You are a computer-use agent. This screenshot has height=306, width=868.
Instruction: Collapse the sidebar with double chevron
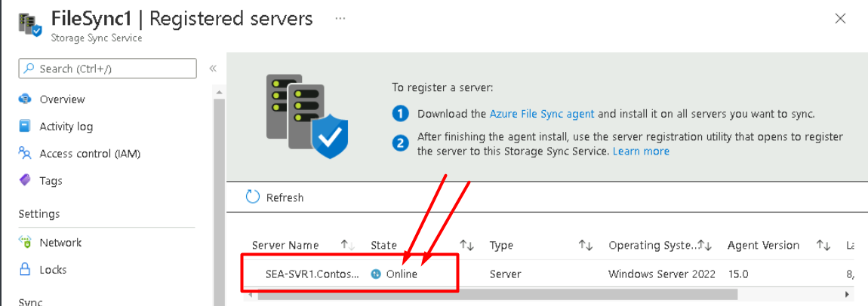(212, 69)
